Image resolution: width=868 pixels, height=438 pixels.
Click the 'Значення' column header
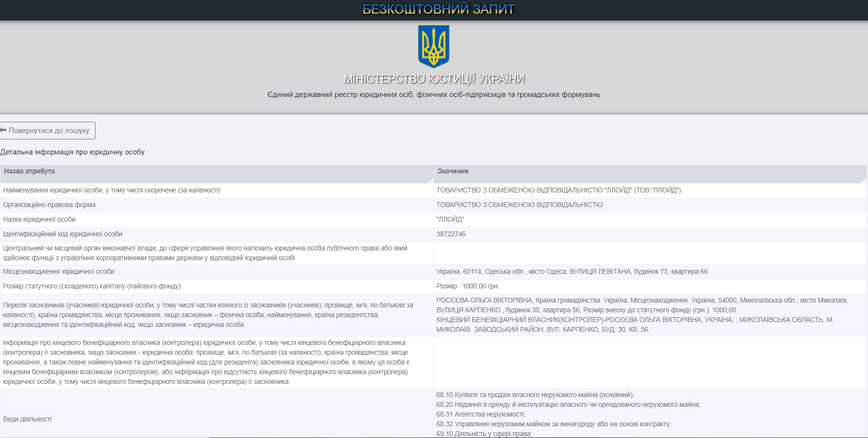tap(453, 171)
